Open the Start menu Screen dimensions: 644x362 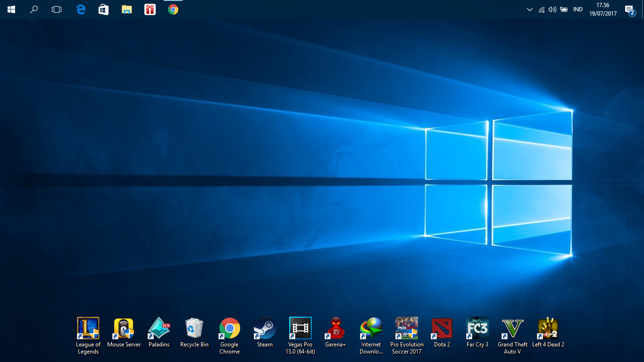pos(11,9)
